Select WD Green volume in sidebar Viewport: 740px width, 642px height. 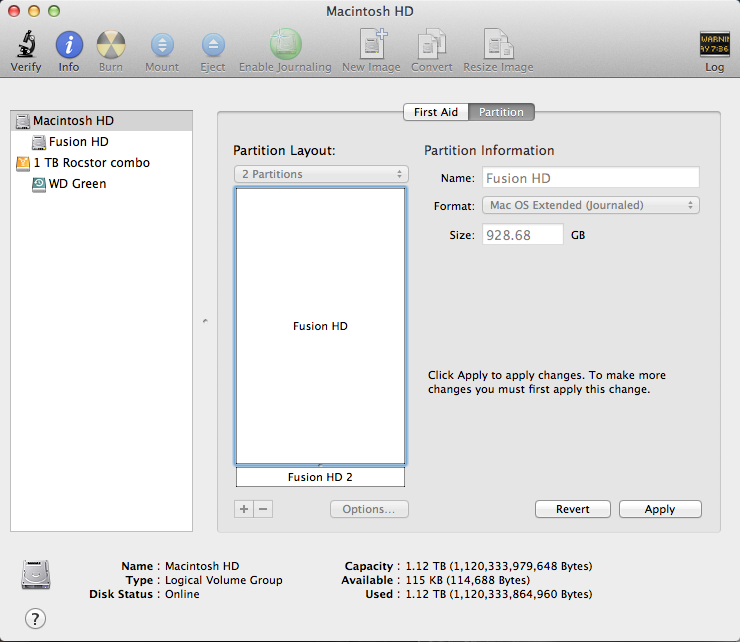(101, 184)
